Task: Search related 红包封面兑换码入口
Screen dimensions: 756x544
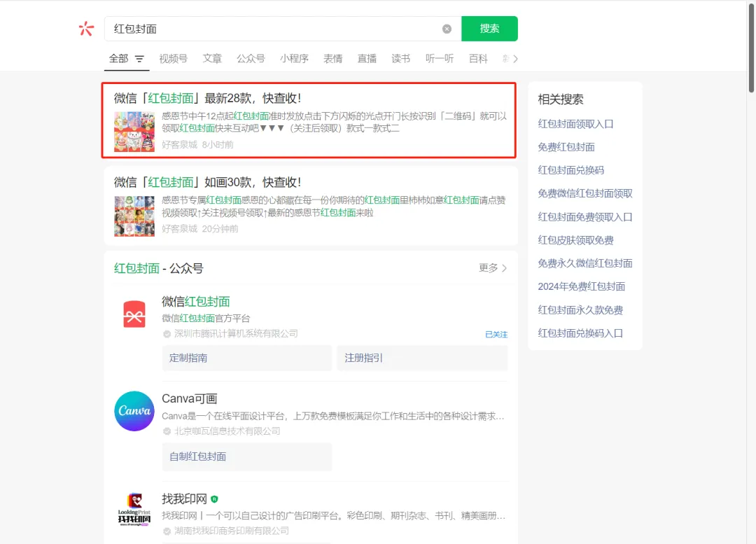Action: [580, 333]
